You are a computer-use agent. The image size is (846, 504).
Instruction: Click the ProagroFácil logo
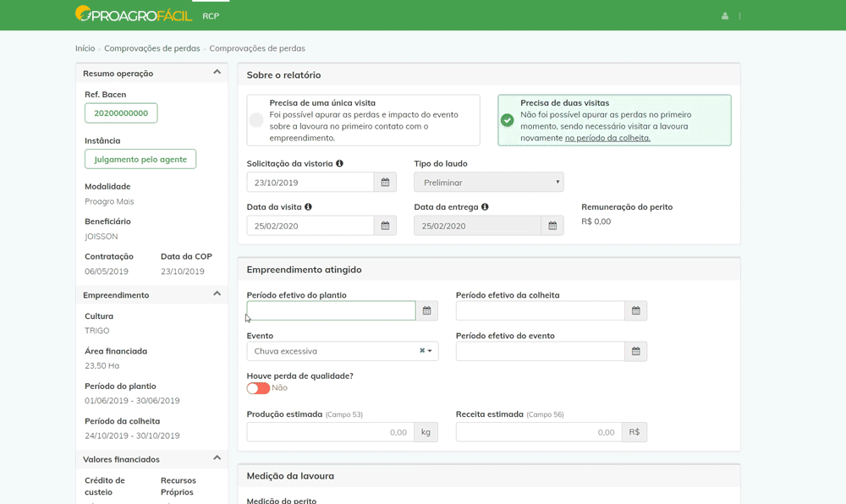coord(134,14)
